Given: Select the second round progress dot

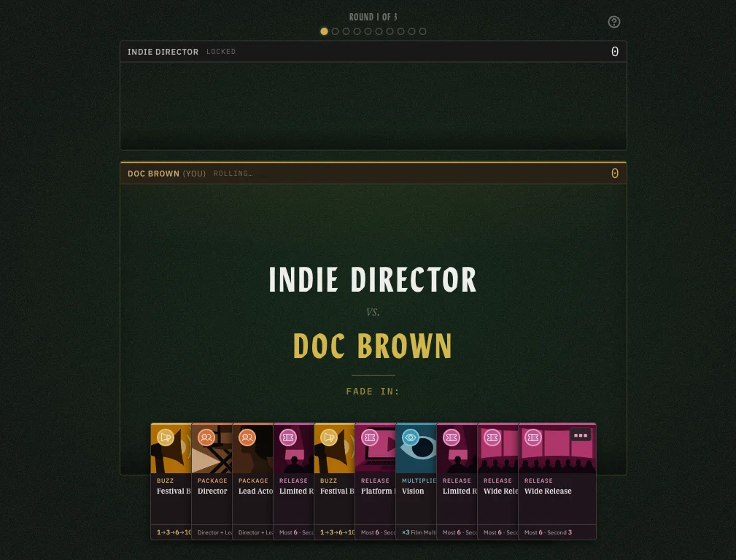Looking at the screenshot, I should (335, 31).
